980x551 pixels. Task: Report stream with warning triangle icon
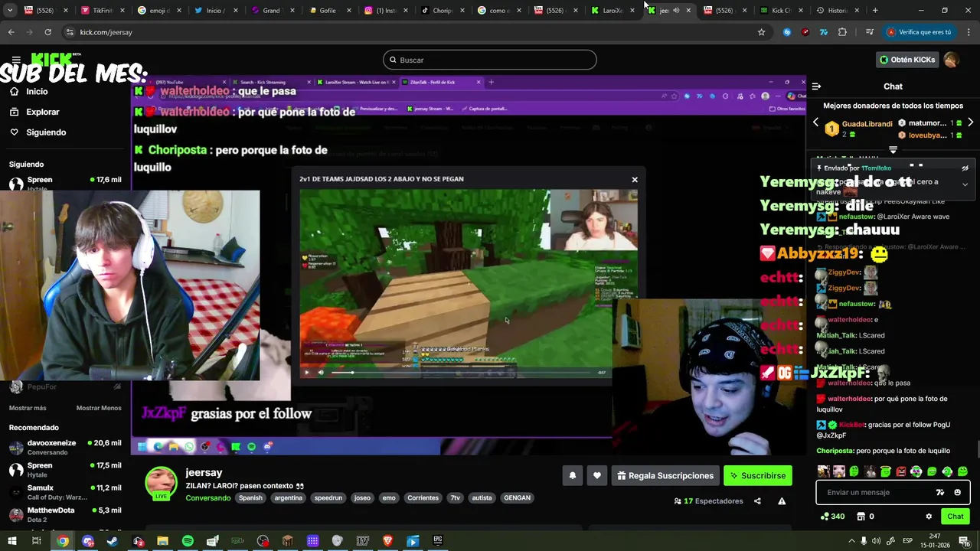pyautogui.click(x=782, y=501)
